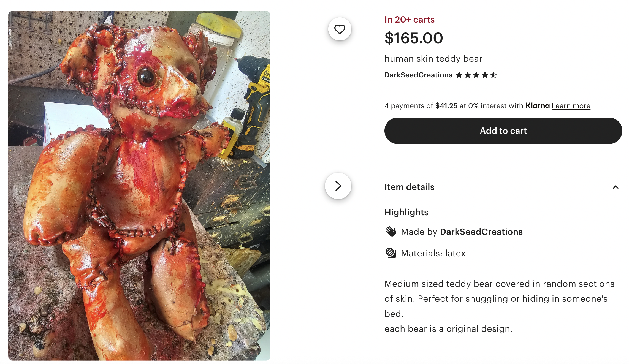
Task: Click the Materials: latex text
Action: point(433,253)
